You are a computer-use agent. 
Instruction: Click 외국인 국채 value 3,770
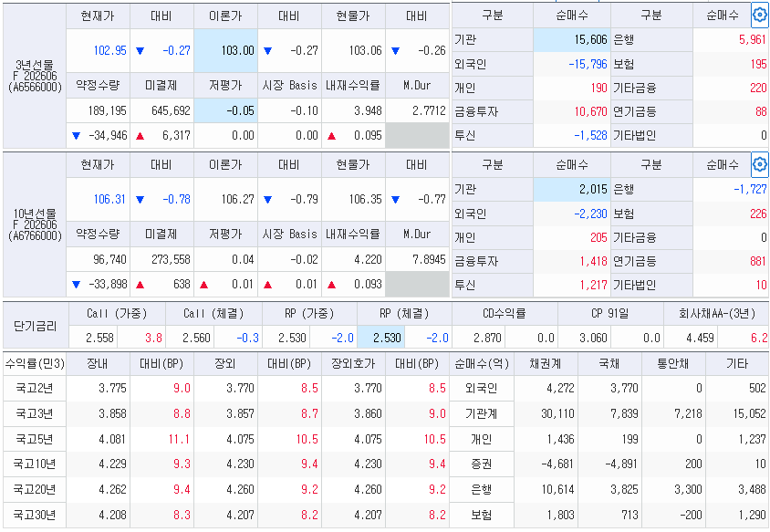(625, 389)
